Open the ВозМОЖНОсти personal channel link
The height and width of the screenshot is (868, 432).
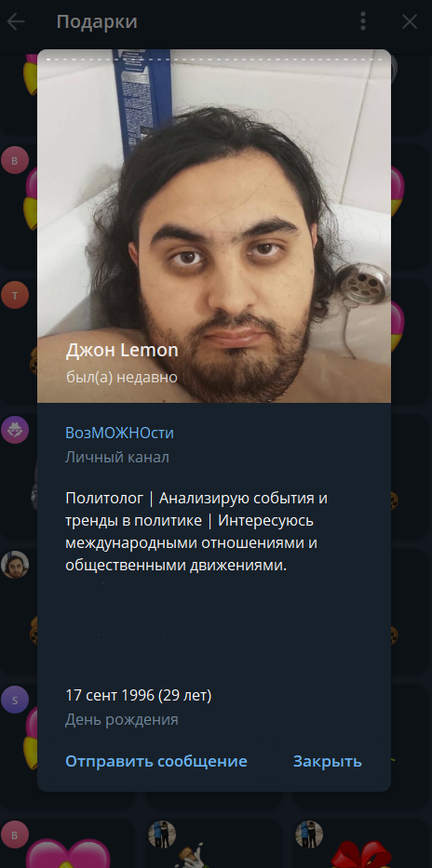point(119,433)
